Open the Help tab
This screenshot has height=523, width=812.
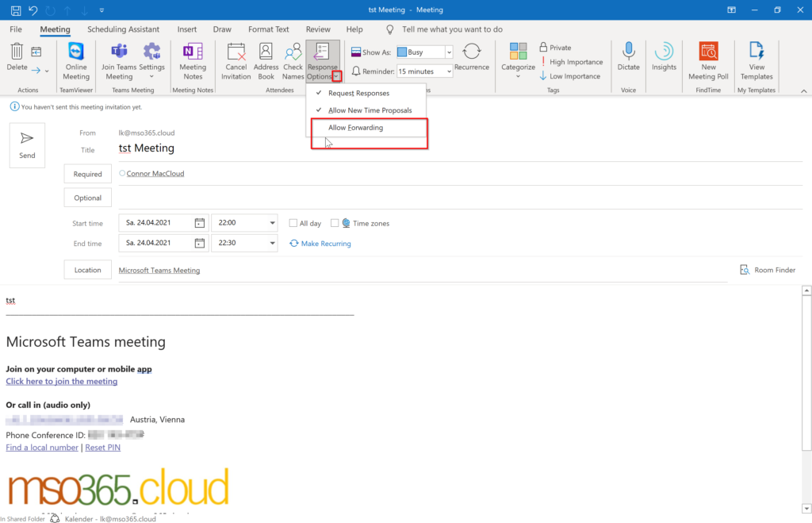(x=354, y=29)
